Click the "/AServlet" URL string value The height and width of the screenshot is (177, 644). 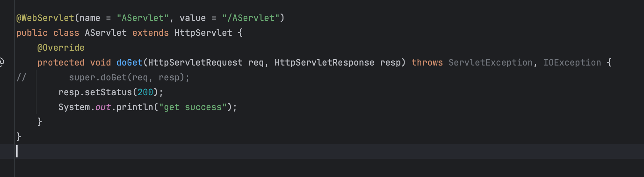click(x=251, y=18)
